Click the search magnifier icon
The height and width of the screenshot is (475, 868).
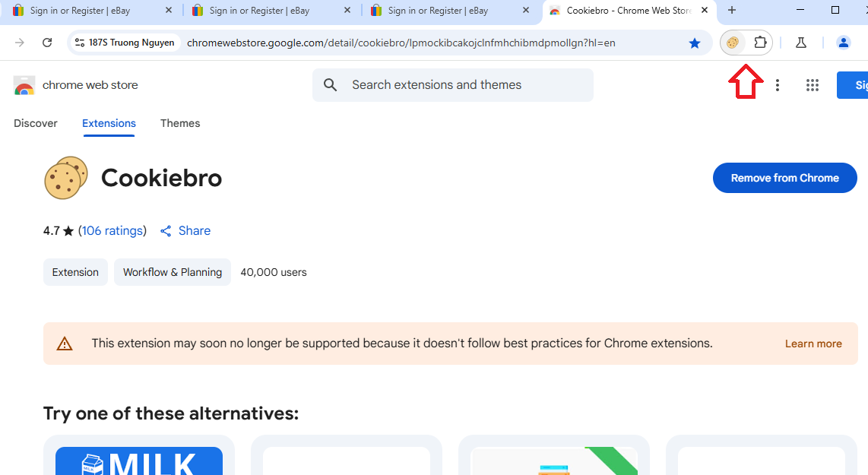click(x=330, y=84)
